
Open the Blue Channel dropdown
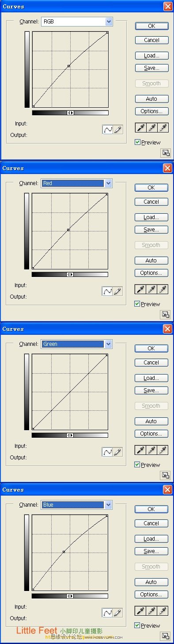tap(76, 504)
